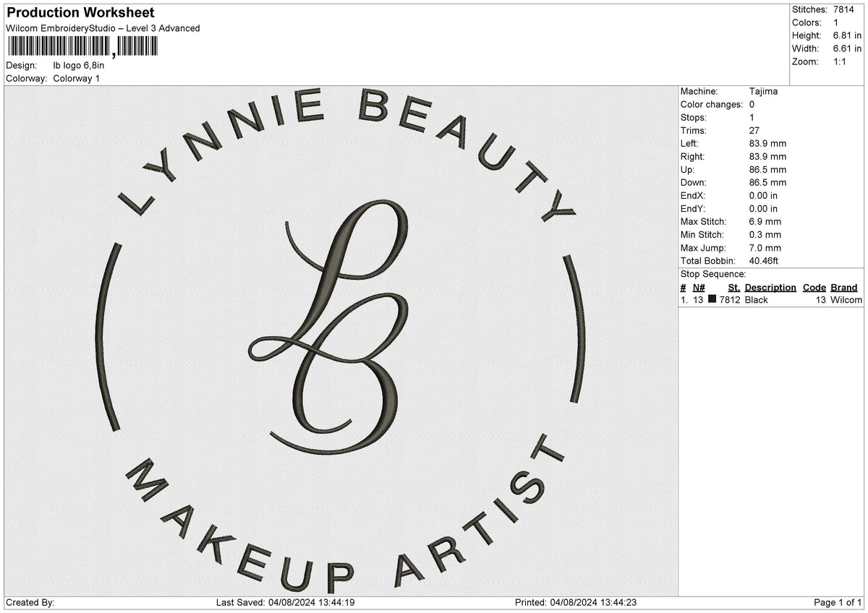Viewport: 868px width, 613px height.
Task: Click the 'Brand' column header
Action: 844,288
